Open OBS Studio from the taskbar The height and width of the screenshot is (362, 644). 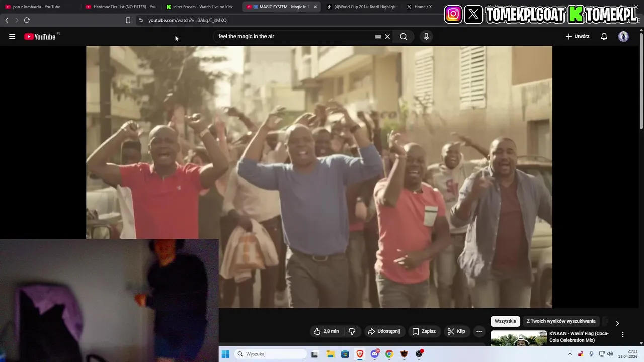[x=419, y=354]
